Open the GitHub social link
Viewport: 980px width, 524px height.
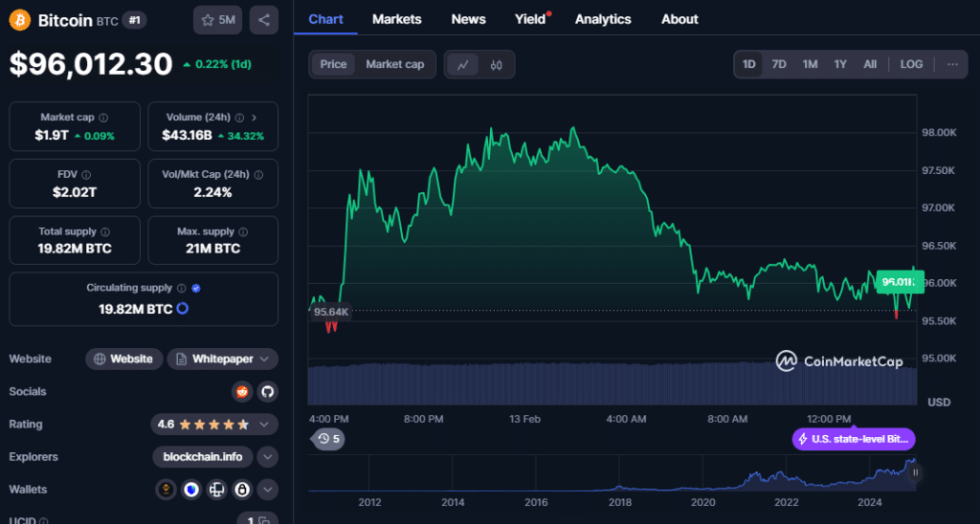tap(268, 392)
